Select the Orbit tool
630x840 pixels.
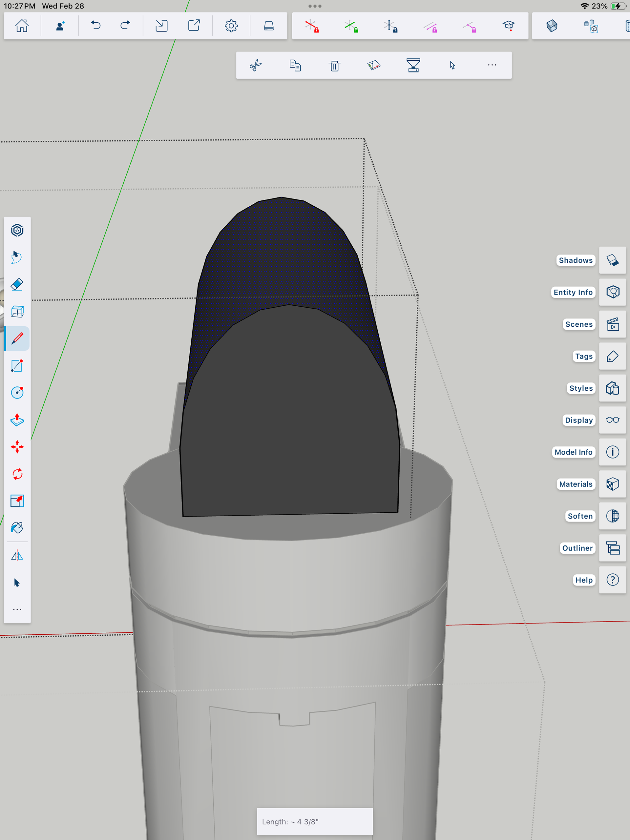click(x=17, y=230)
